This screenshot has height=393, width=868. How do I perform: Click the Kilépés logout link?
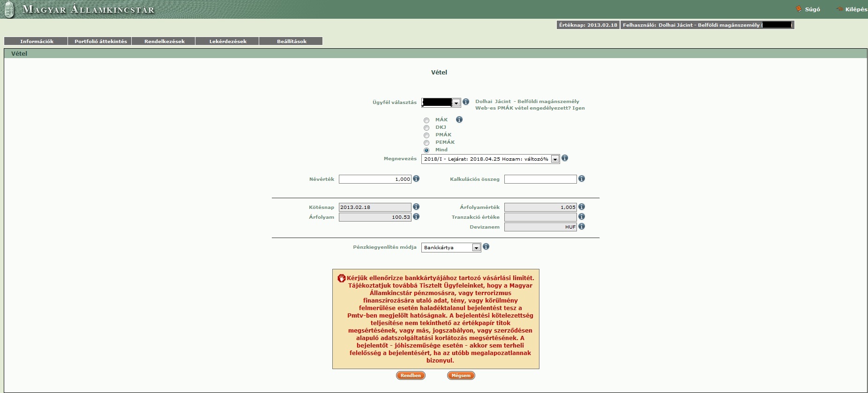(855, 9)
